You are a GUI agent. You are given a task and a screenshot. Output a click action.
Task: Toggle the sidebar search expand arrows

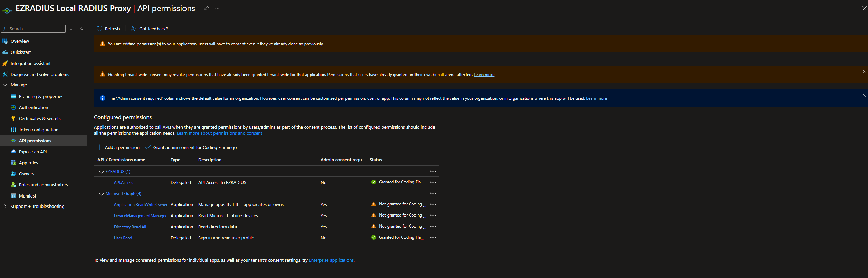[71, 29]
